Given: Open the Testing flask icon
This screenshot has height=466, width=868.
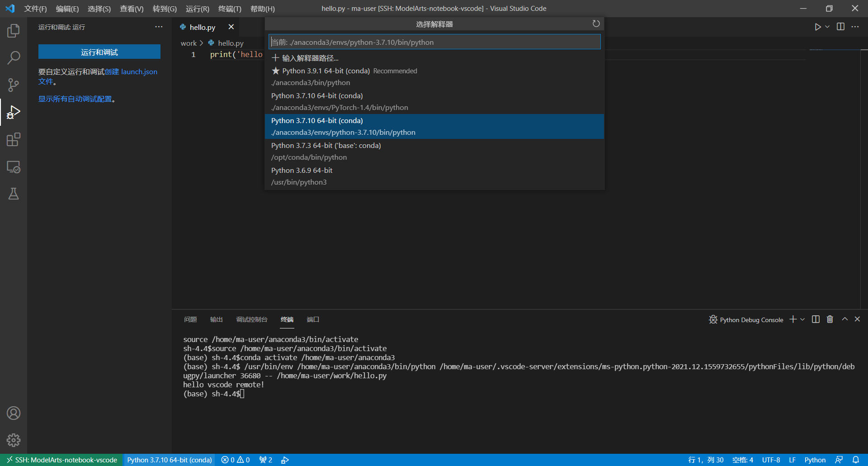Looking at the screenshot, I should (14, 194).
